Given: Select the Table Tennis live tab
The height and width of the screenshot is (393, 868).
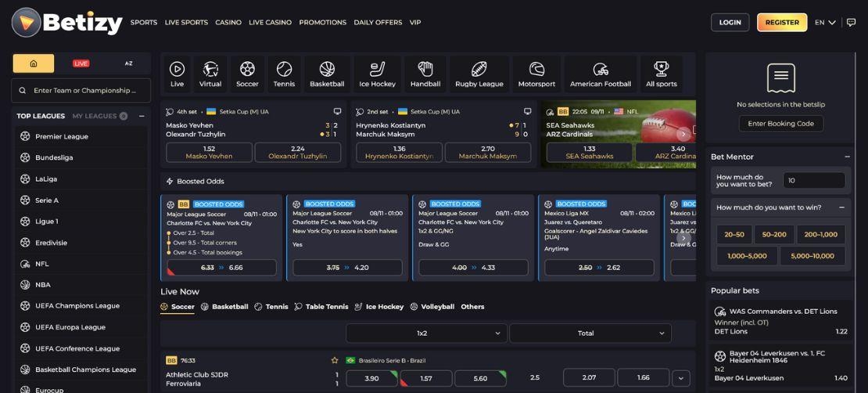Looking at the screenshot, I should point(321,307).
